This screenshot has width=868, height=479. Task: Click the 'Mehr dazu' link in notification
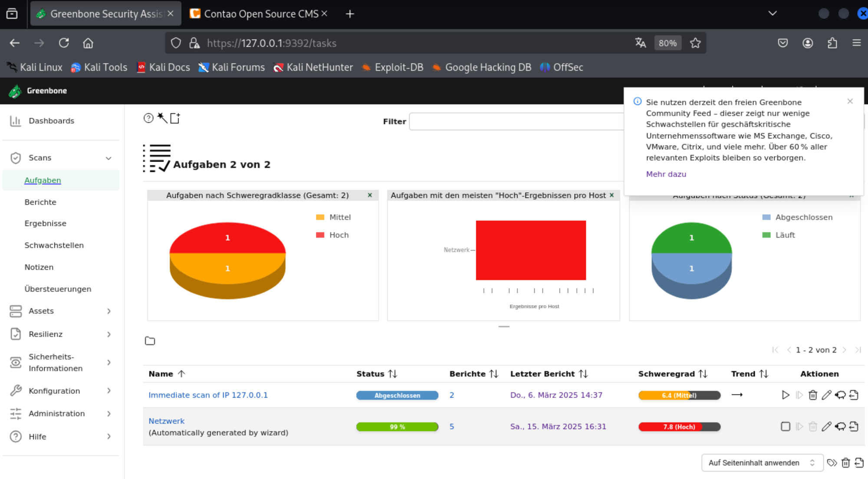coord(666,174)
